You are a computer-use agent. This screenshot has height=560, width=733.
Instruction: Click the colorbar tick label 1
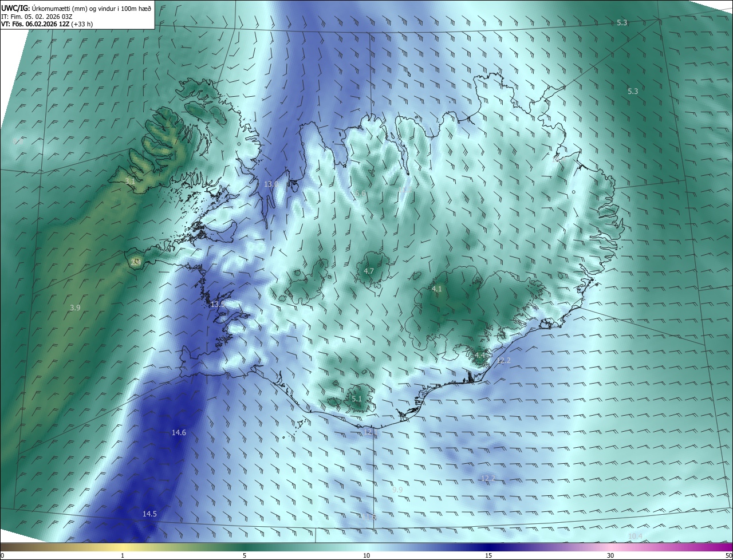[x=123, y=555]
